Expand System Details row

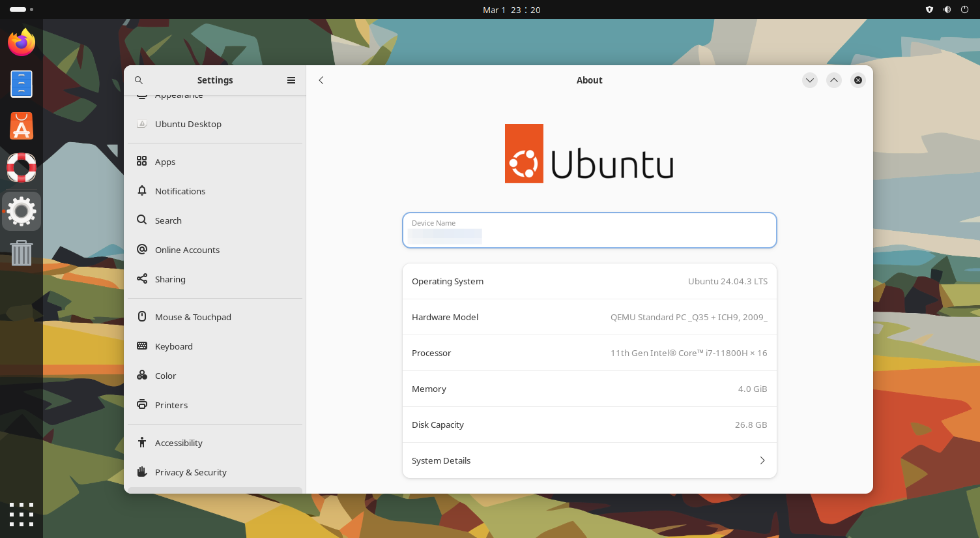pyautogui.click(x=589, y=460)
